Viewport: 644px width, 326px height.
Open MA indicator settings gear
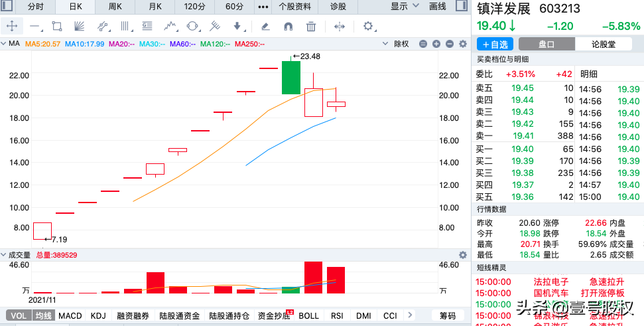(x=463, y=44)
